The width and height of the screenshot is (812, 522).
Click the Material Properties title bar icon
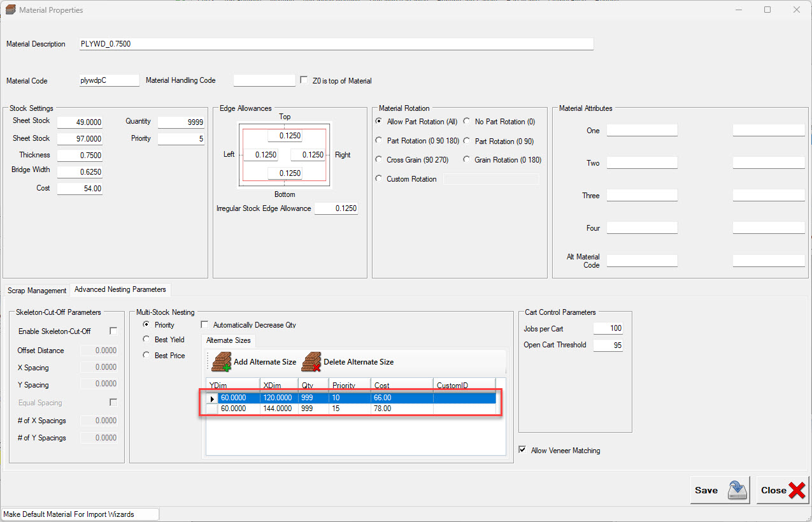(x=10, y=10)
